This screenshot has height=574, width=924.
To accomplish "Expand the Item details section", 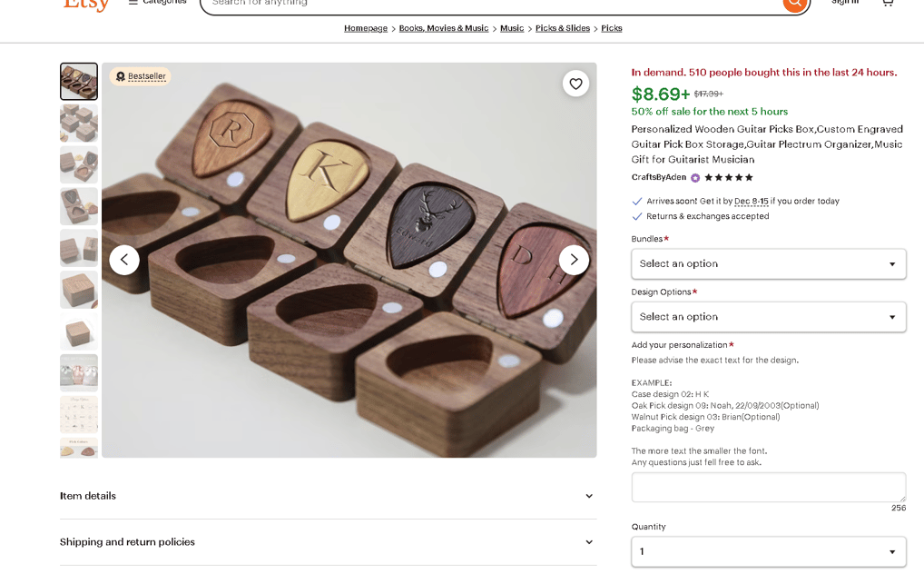I will pos(328,496).
